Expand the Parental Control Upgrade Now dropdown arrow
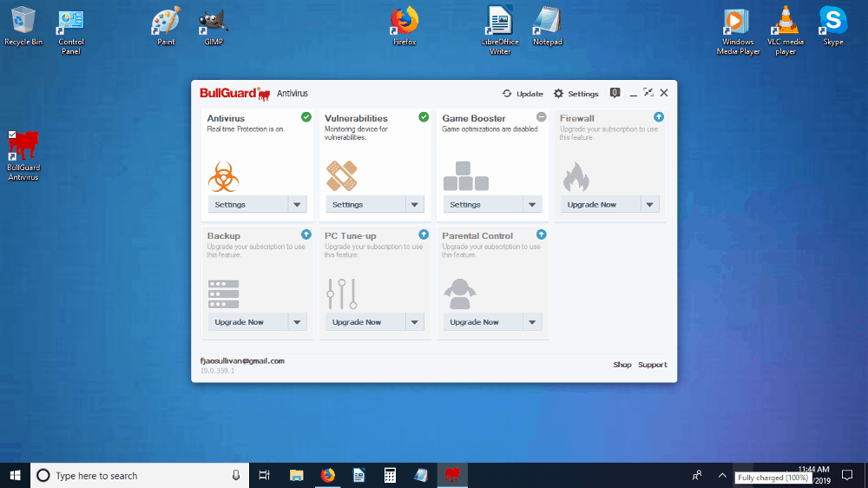This screenshot has width=868, height=488. click(532, 322)
